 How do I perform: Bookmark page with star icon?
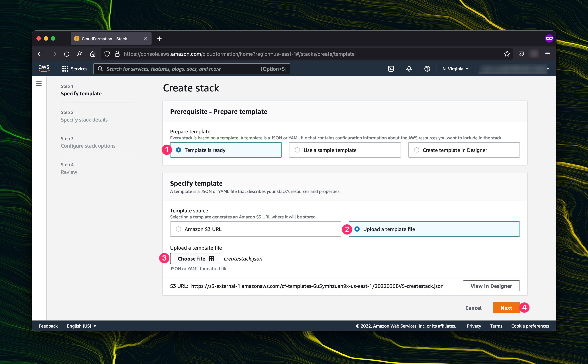click(507, 54)
